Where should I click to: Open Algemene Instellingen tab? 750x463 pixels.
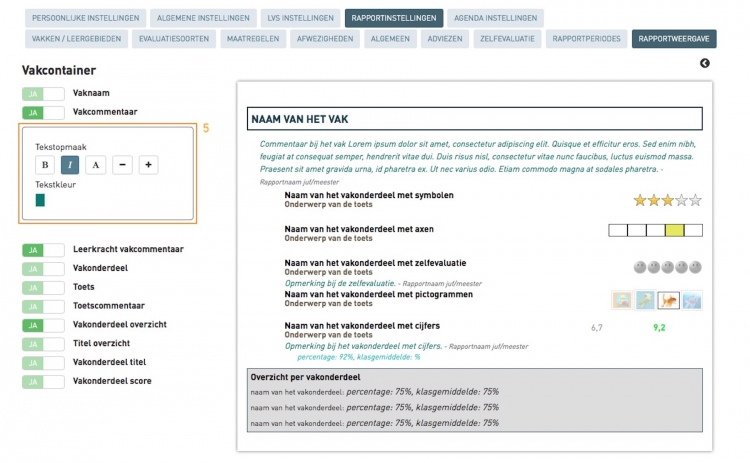[x=203, y=18]
